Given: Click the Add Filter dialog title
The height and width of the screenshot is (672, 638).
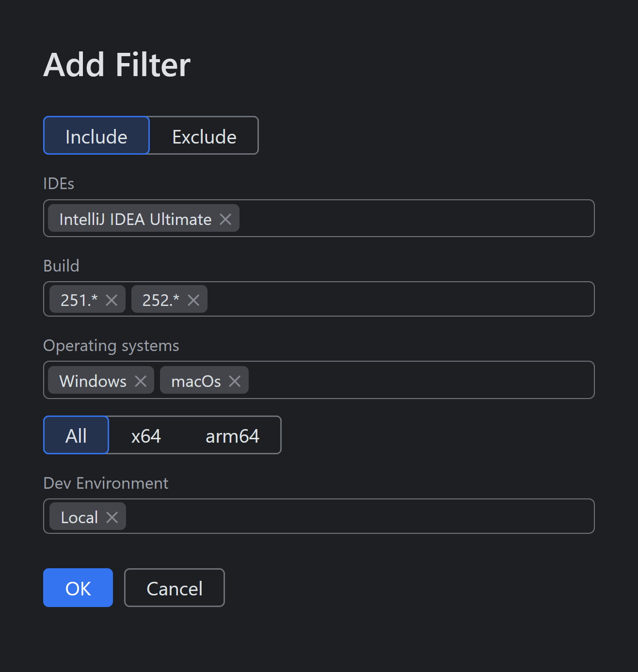Looking at the screenshot, I should pos(116,64).
